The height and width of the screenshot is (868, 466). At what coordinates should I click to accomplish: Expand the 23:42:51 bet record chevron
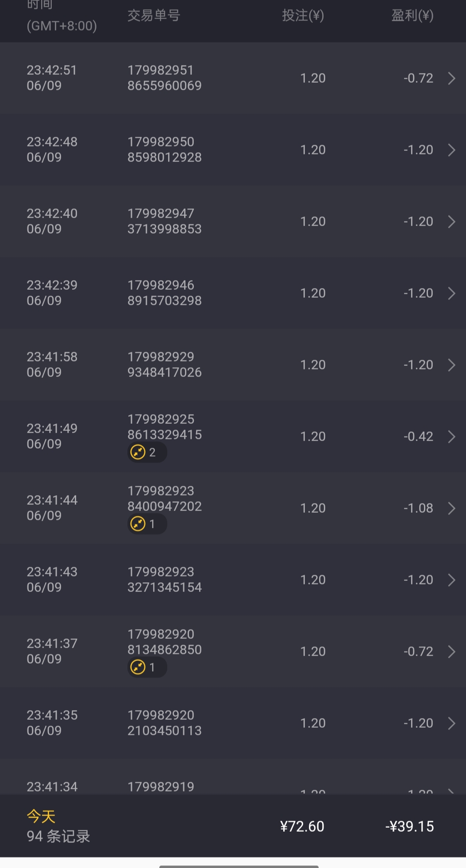pos(451,78)
